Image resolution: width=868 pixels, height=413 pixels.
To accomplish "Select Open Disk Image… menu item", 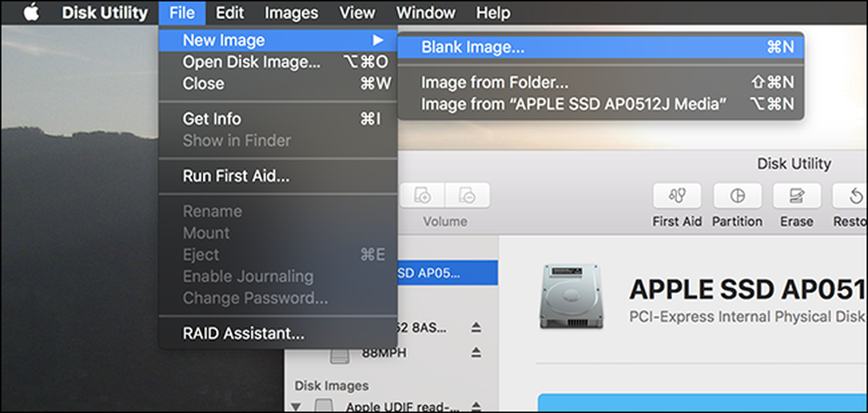I will click(x=278, y=62).
